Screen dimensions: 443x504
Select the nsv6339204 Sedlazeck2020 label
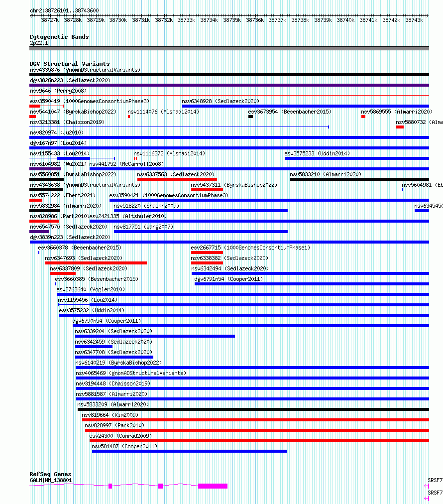coord(113,331)
